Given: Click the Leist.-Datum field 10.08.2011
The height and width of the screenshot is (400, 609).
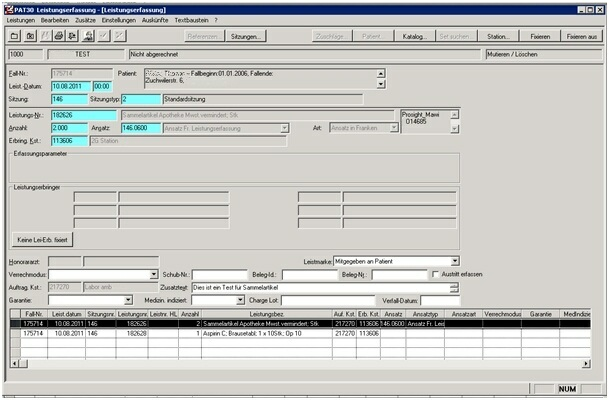Looking at the screenshot, I should 71,86.
